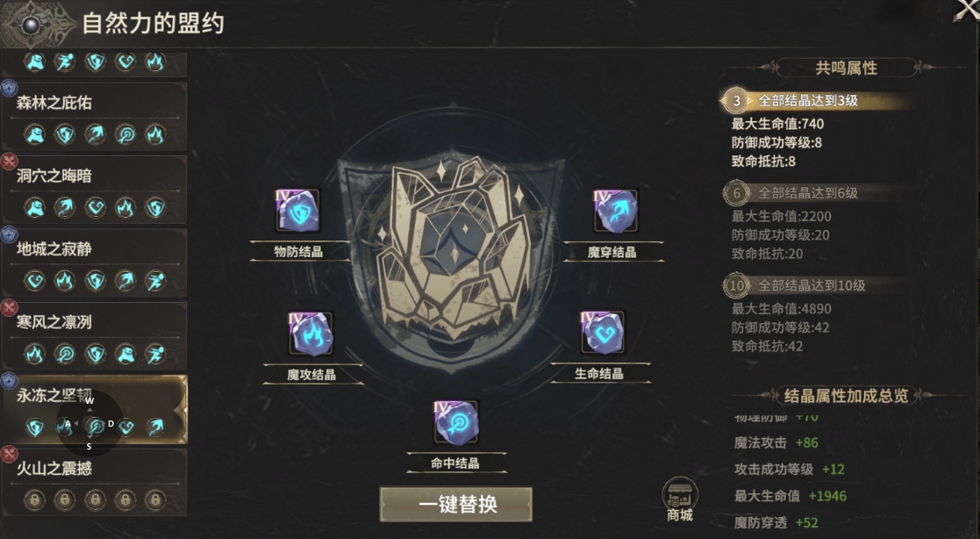This screenshot has width=980, height=539.
Task: Click the central crystal emblem
Action: (451, 245)
